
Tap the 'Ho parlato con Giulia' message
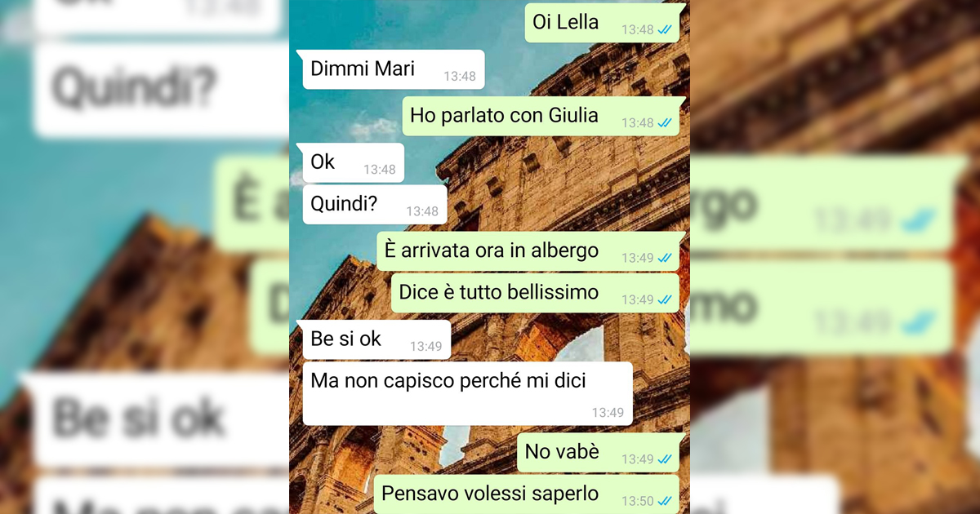(543, 116)
